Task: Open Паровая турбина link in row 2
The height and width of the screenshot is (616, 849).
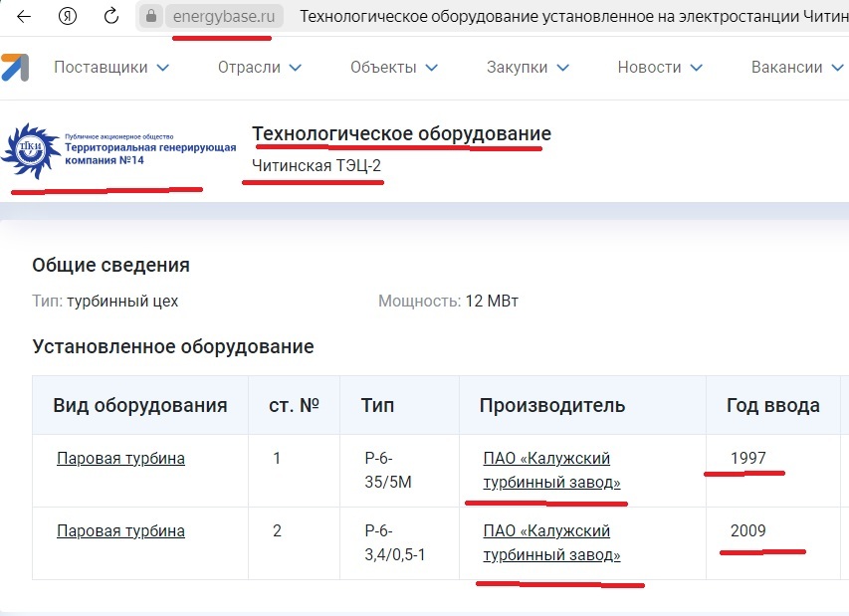Action: 120,531
